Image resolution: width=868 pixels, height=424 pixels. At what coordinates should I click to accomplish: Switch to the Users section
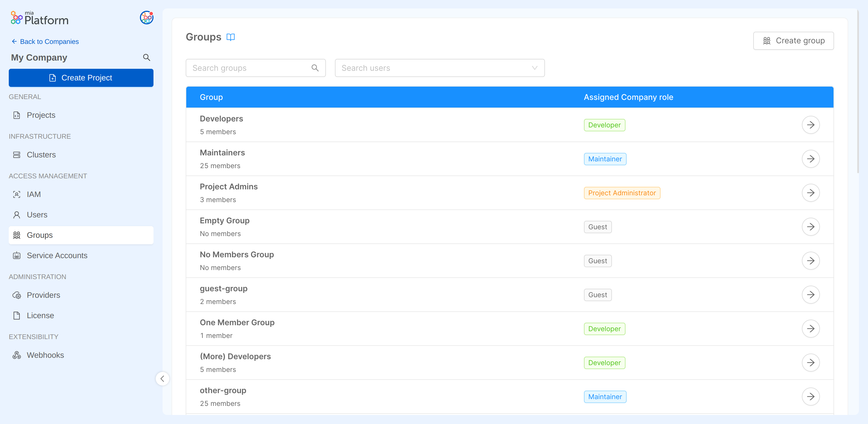[37, 215]
